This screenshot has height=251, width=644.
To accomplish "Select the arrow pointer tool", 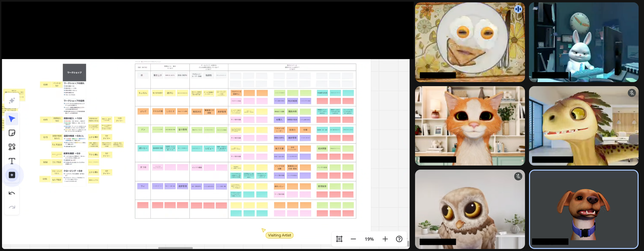I will point(12,119).
